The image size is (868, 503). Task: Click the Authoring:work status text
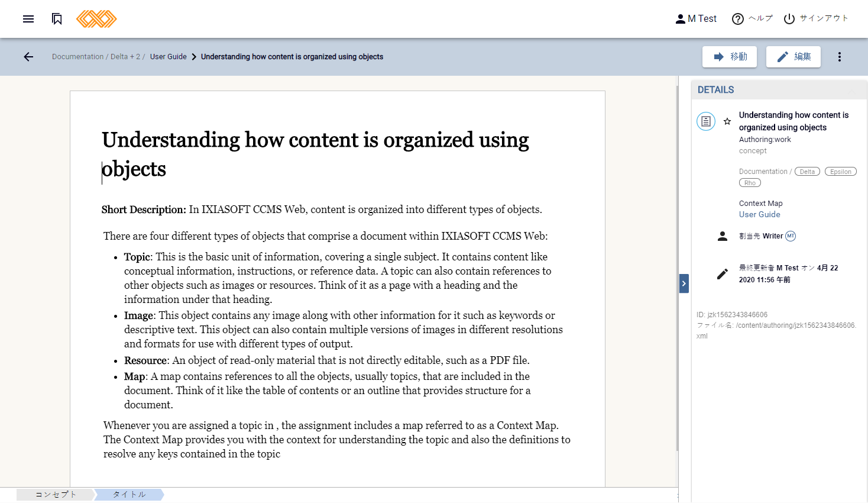(765, 140)
